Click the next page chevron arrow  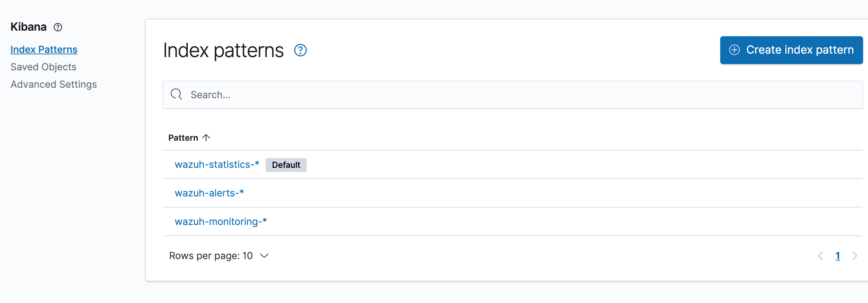point(855,256)
